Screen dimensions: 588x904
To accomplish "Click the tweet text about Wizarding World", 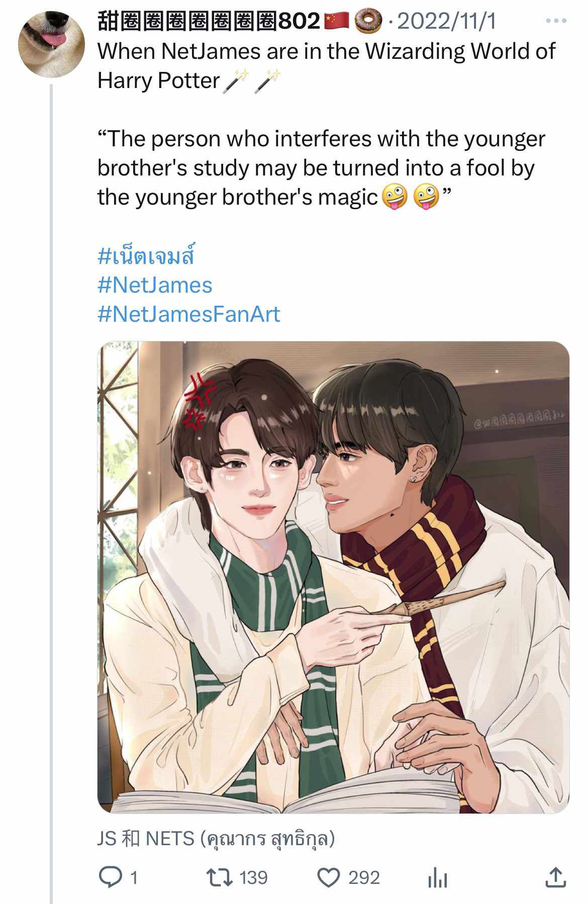I will pyautogui.click(x=327, y=65).
